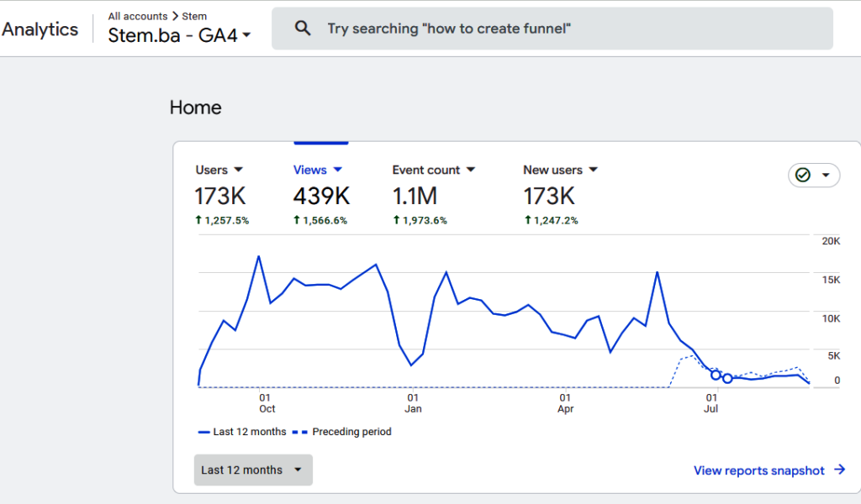
Task: Click the magnifying glass search icon
Action: pyautogui.click(x=303, y=29)
